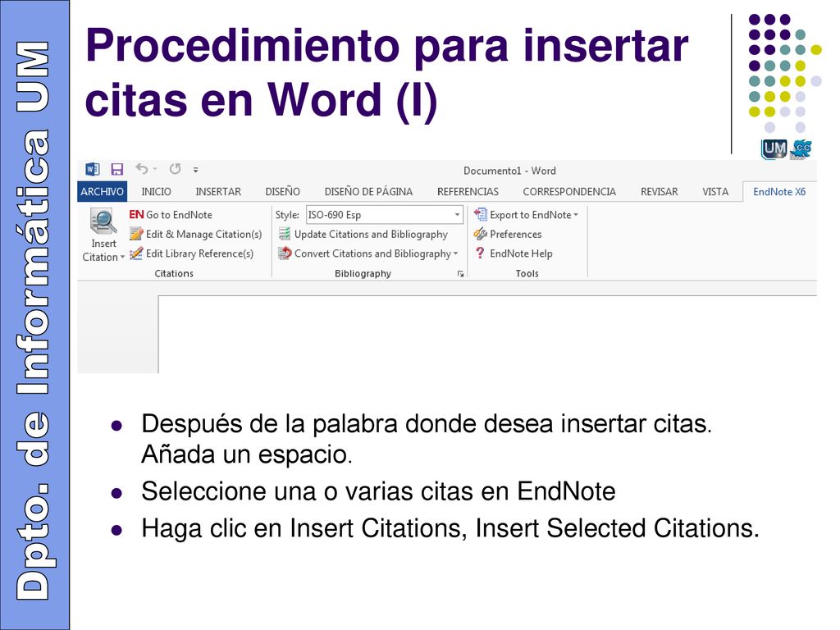This screenshot has height=630, width=840.
Task: Click the Edit Library Reference(s) pencil icon
Action: coord(137,253)
